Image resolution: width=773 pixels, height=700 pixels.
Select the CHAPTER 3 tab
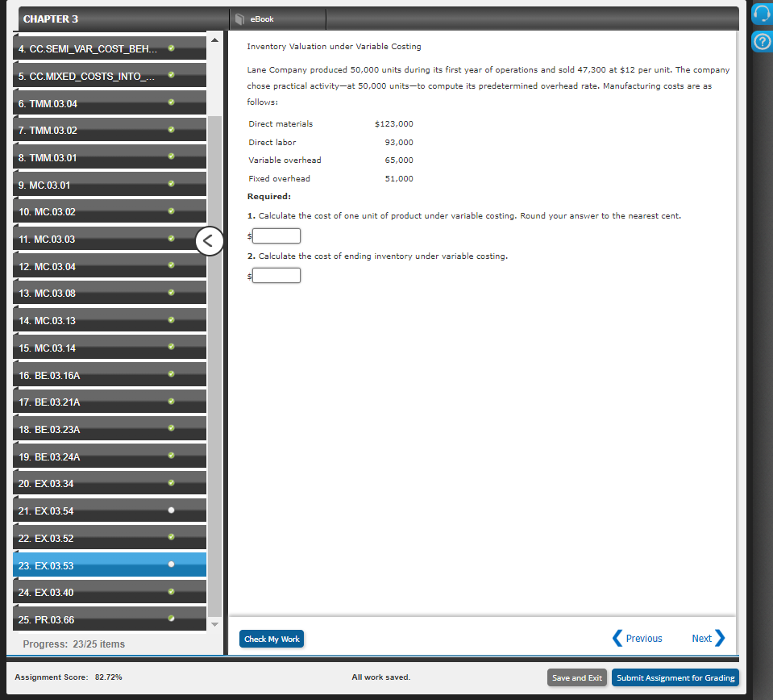(x=51, y=19)
